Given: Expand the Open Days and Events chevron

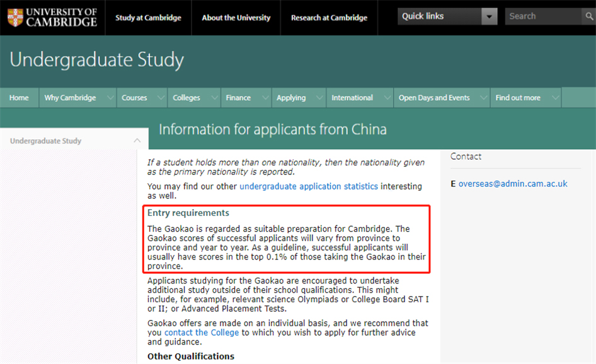Looking at the screenshot, I should click(483, 98).
